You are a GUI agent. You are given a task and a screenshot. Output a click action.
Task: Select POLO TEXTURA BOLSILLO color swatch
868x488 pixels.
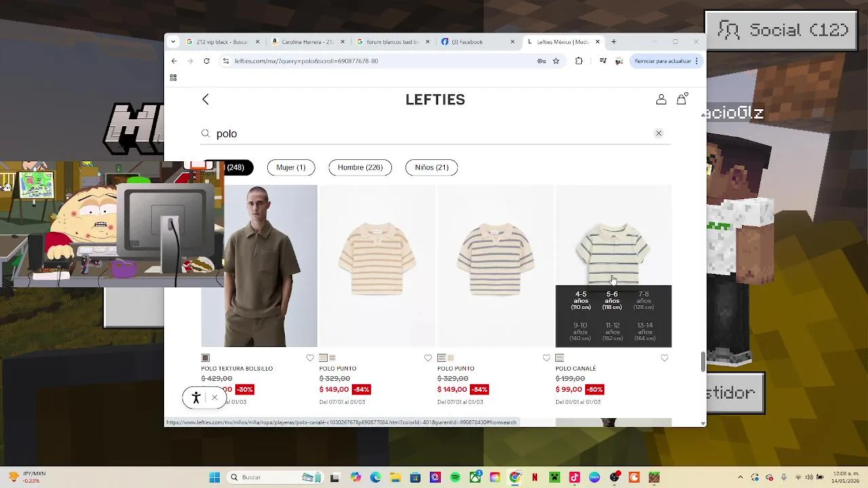coord(205,358)
